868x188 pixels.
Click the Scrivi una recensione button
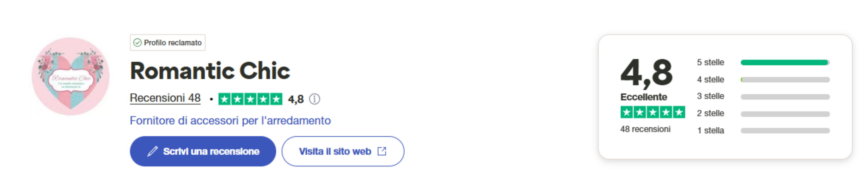[x=203, y=151]
